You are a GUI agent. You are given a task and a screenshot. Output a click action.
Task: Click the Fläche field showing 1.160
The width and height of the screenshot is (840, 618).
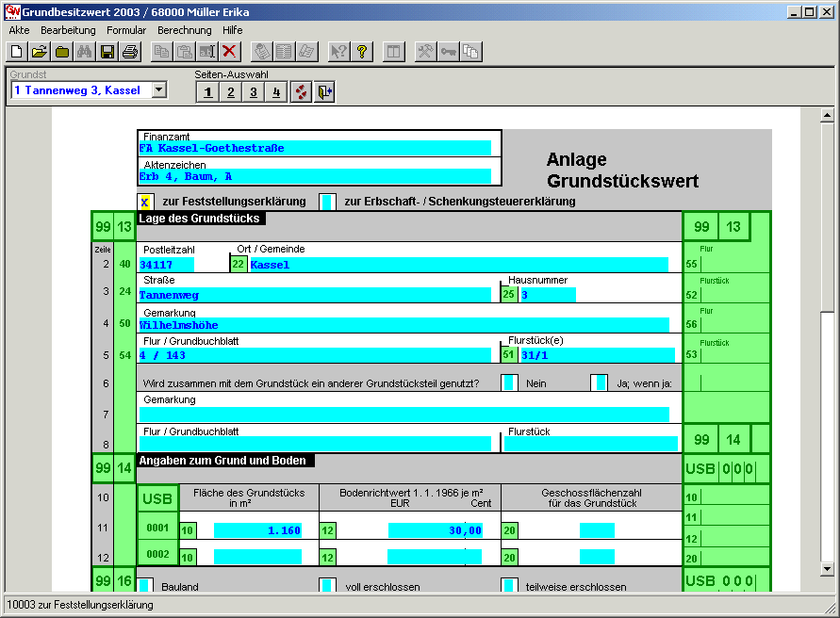[257, 530]
